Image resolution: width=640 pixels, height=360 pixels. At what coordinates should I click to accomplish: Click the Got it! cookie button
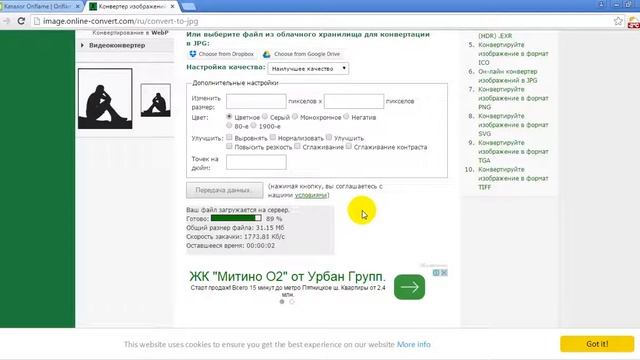[x=597, y=344]
